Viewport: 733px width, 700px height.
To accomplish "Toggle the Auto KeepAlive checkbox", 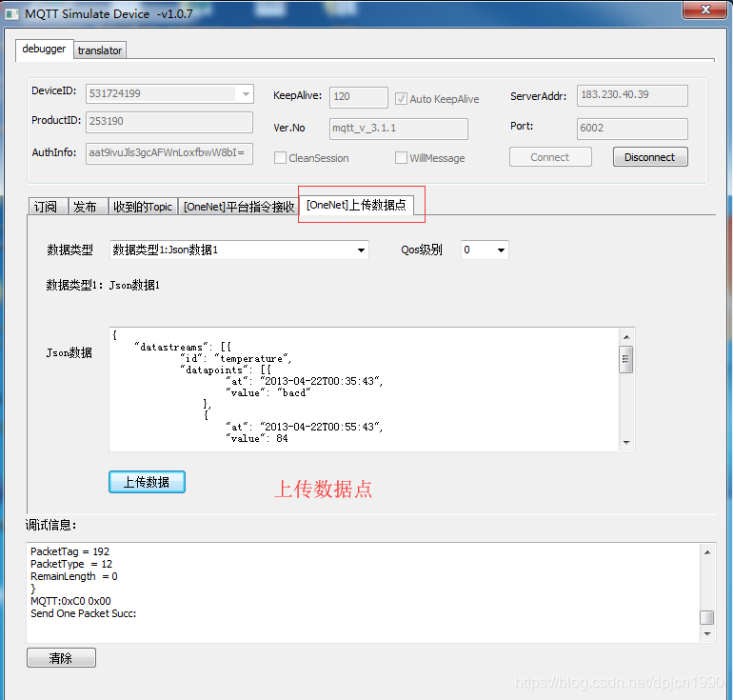I will [x=401, y=99].
